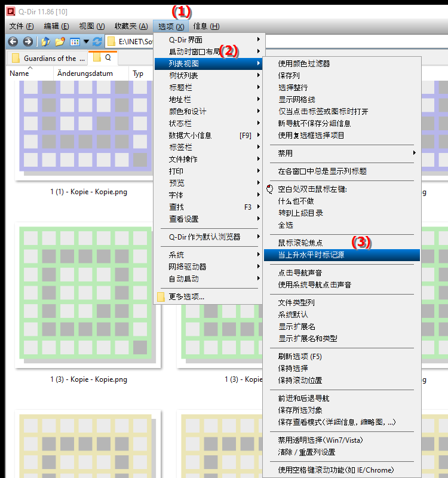Image resolution: width=448 pixels, height=478 pixels.
Task: Toggle 使用复选框选择项目 option
Action: (x=342, y=135)
